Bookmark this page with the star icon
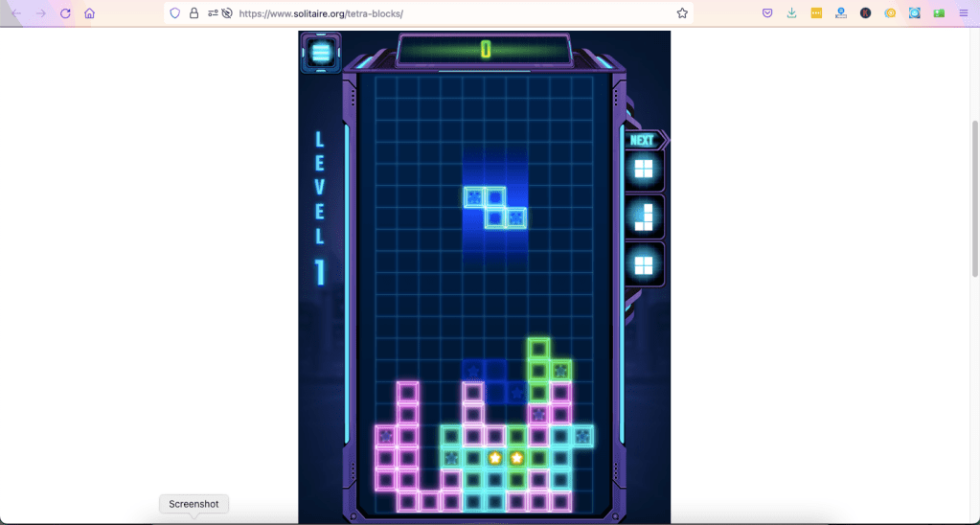This screenshot has width=980, height=525. [682, 13]
